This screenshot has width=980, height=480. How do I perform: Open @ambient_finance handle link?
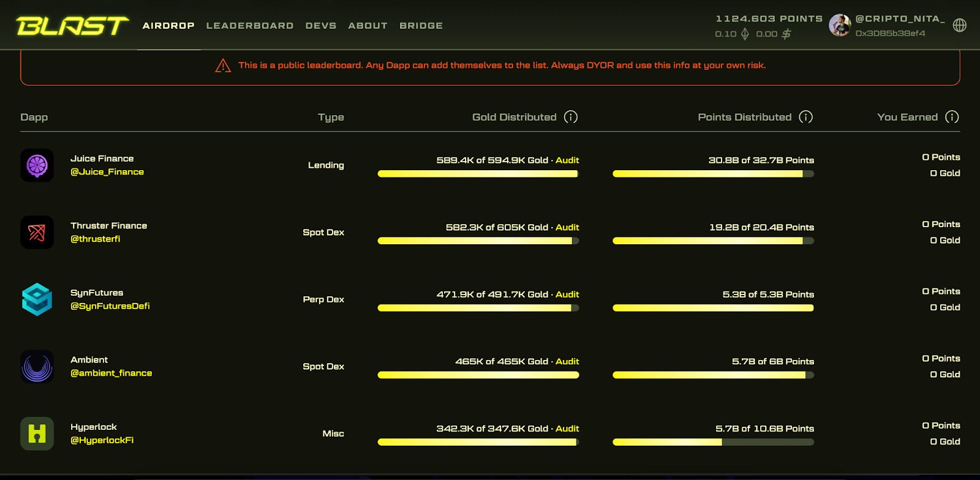pyautogui.click(x=111, y=373)
